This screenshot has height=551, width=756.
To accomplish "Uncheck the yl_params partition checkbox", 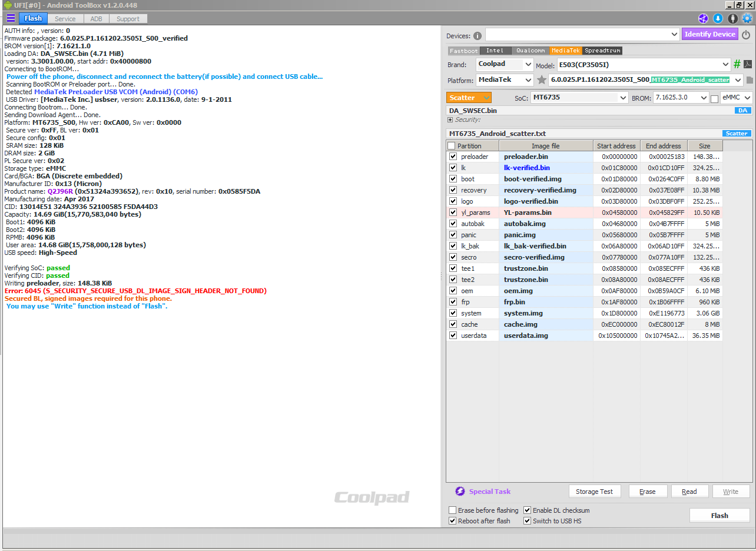I will (453, 213).
